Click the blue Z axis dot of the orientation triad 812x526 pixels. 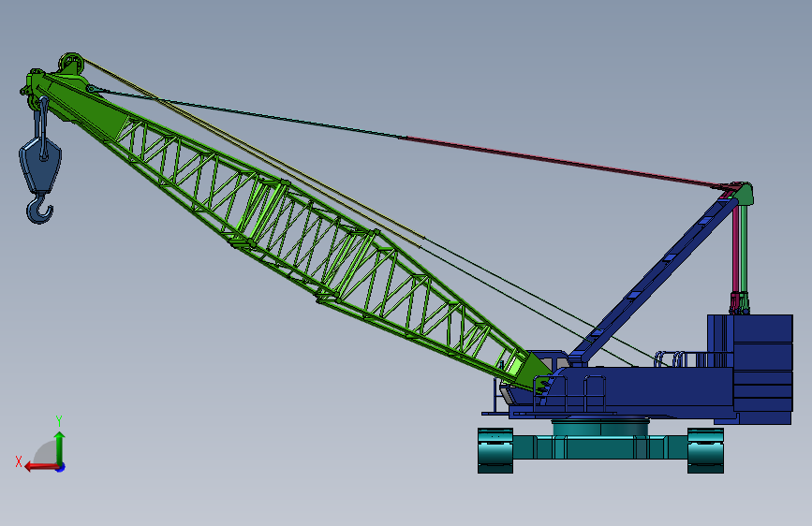61,467
